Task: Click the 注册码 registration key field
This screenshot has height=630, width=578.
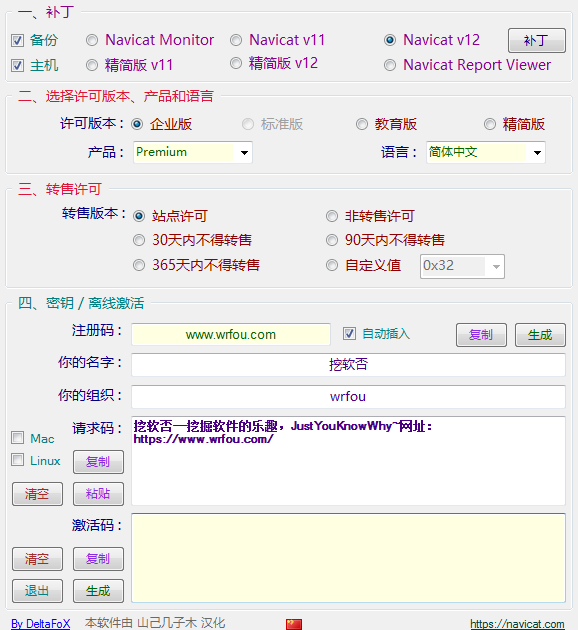Action: pos(231,334)
